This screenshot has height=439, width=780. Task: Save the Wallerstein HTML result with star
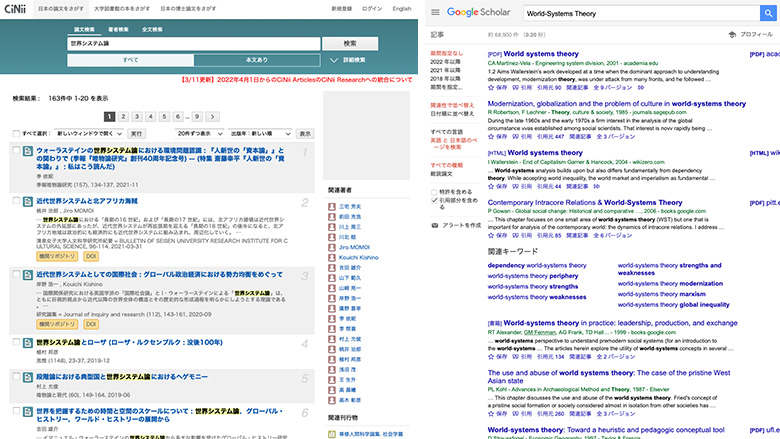[x=491, y=186]
